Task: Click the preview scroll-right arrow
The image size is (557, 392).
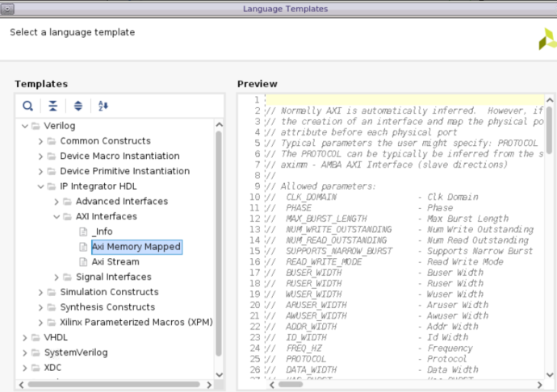Action: point(539,385)
